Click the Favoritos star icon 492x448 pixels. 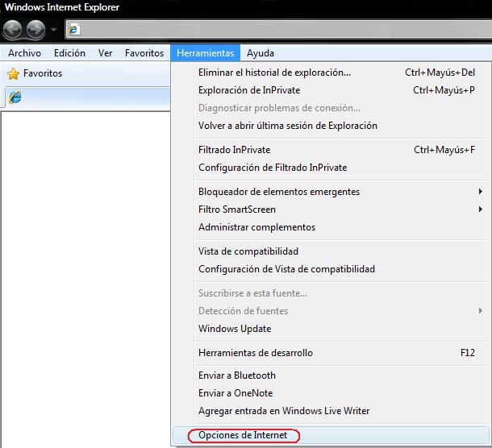click(x=13, y=73)
